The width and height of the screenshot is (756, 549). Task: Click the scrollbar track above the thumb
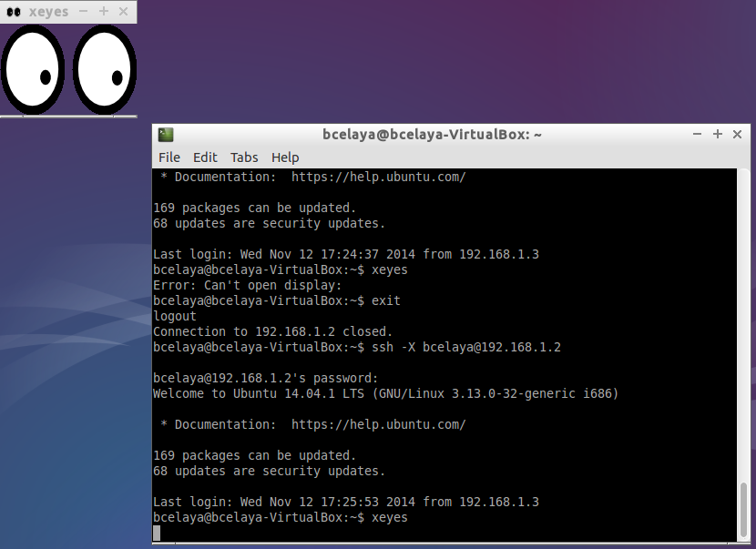tap(743, 326)
